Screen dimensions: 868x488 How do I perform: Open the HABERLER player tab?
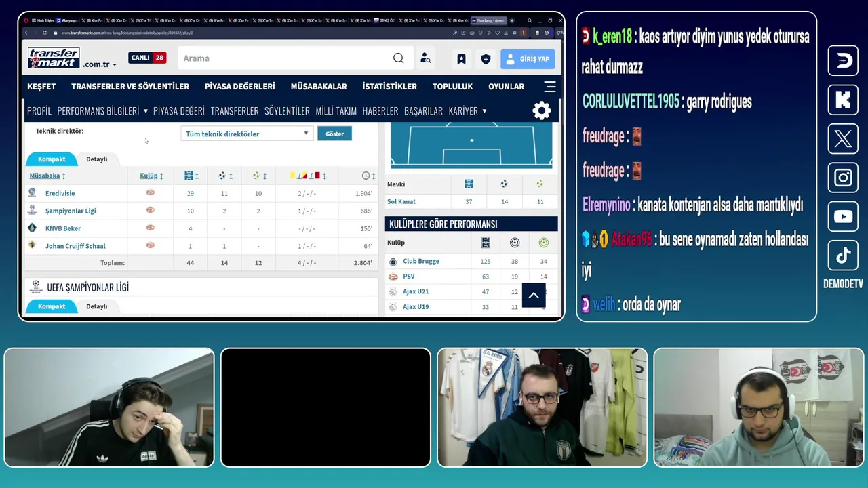point(380,111)
